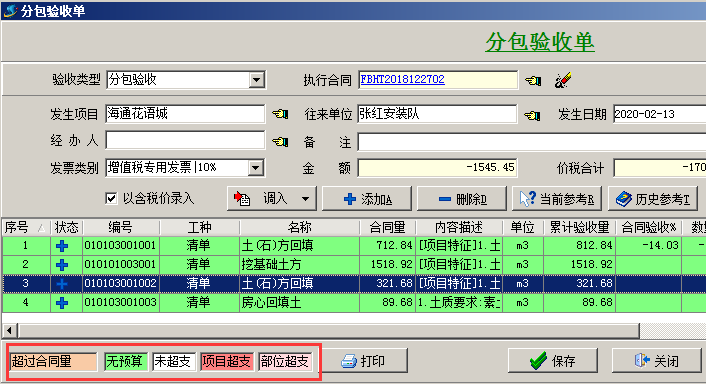This screenshot has height=384, width=706.
Task: Click the blue plus status icon in row 2
Action: coord(62,265)
